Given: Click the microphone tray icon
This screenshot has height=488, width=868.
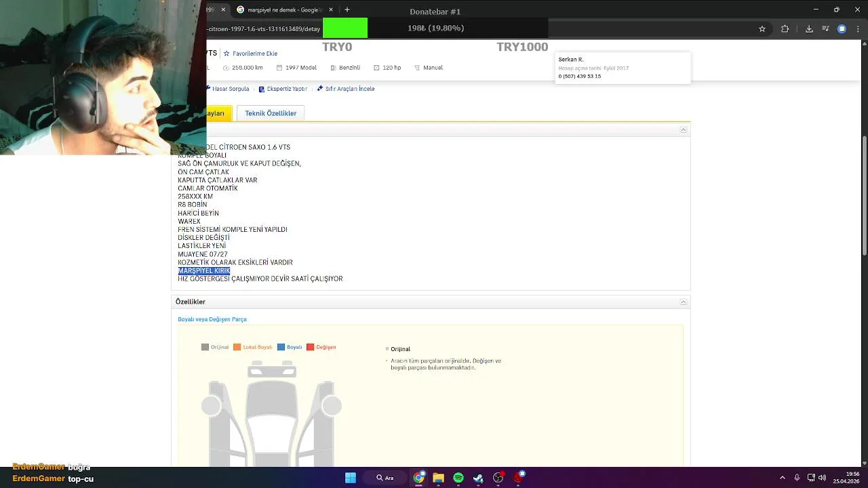Looking at the screenshot, I should tap(797, 478).
